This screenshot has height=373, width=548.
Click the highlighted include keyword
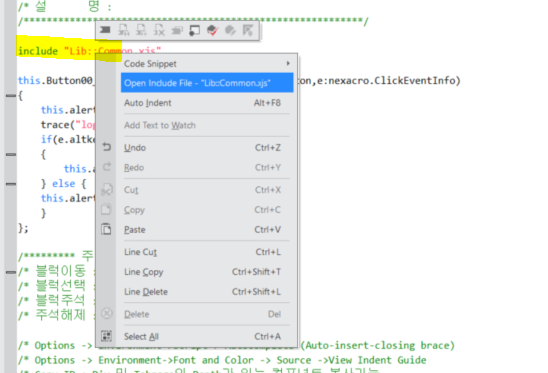(x=38, y=51)
